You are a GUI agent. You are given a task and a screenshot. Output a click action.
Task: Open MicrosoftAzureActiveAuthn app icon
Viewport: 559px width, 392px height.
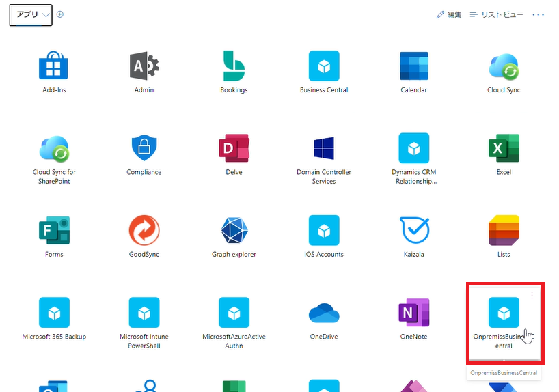(234, 313)
